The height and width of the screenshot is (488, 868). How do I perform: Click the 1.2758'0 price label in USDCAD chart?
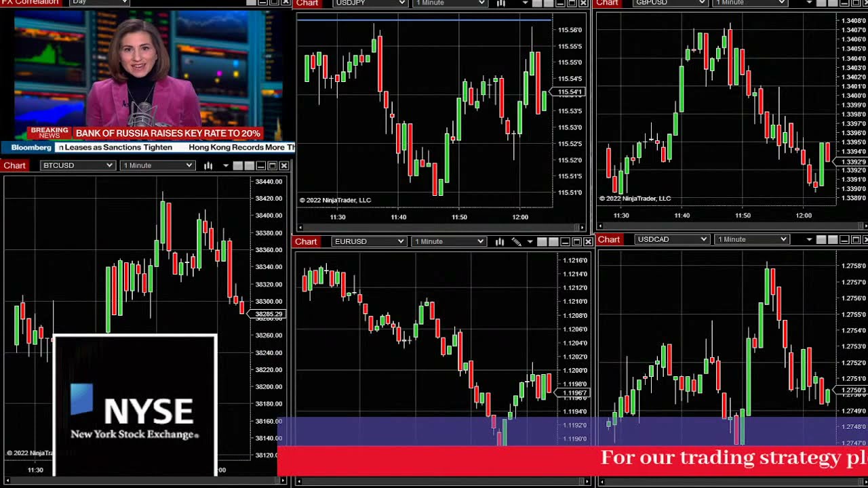click(854, 266)
